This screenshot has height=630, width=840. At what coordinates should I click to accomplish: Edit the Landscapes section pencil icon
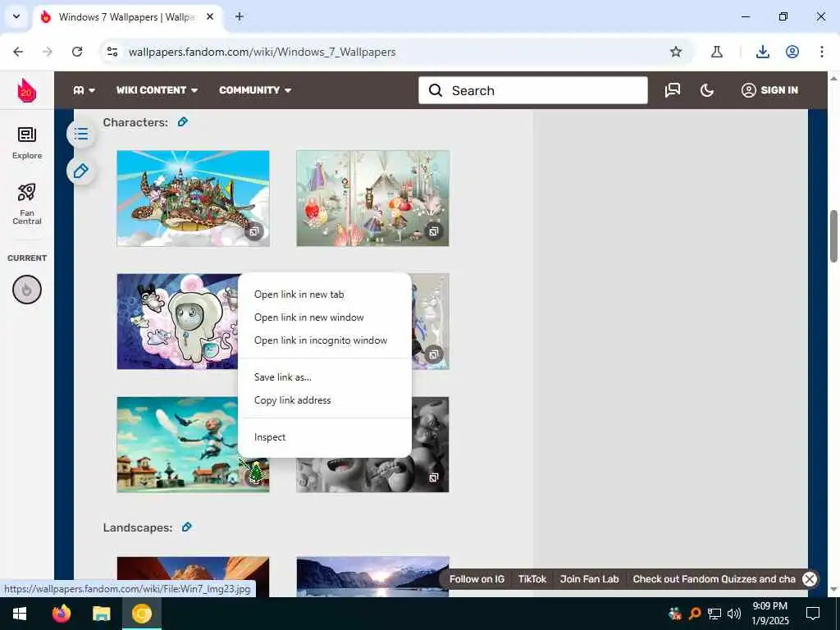186,527
